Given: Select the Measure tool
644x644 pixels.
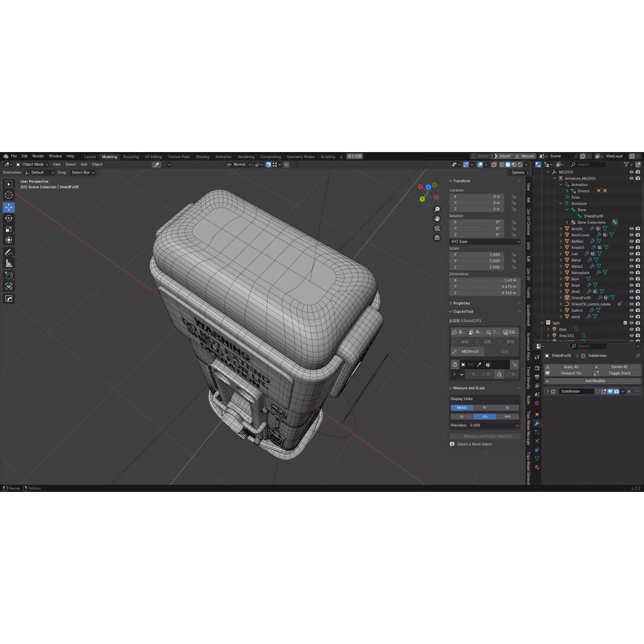Looking at the screenshot, I should point(8,264).
